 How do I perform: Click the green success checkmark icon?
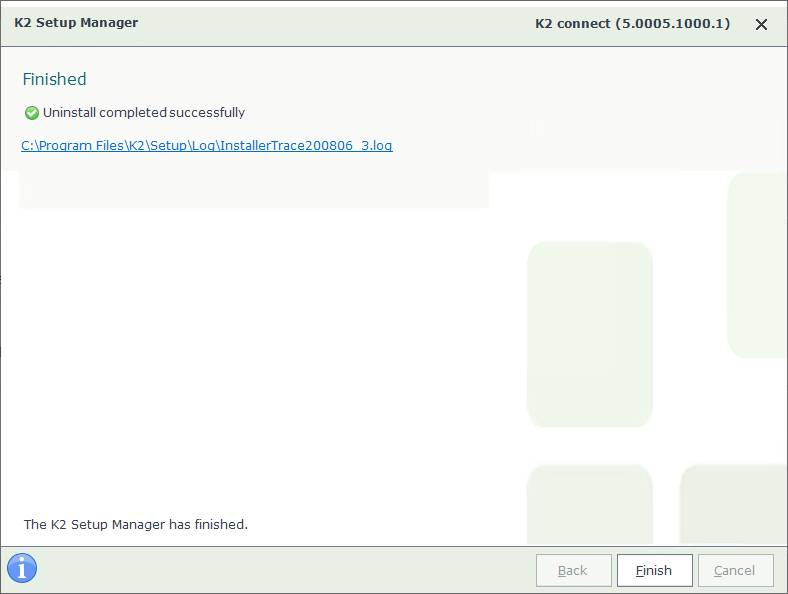point(32,113)
